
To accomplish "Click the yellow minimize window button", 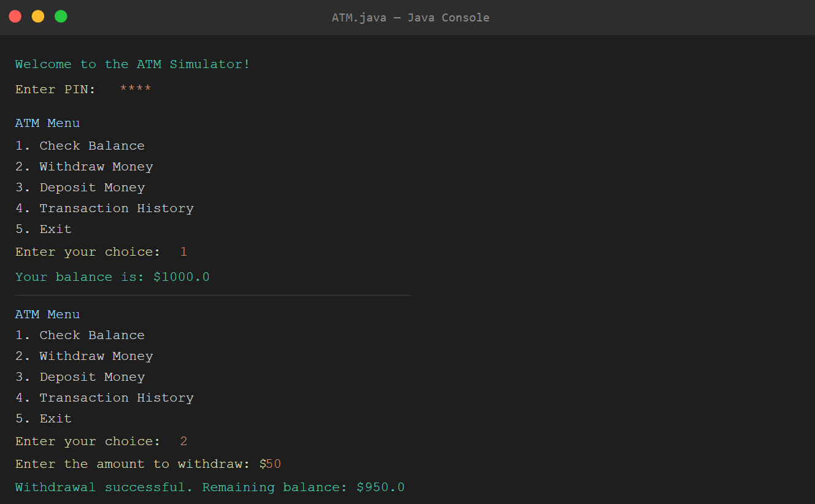I will click(x=38, y=17).
